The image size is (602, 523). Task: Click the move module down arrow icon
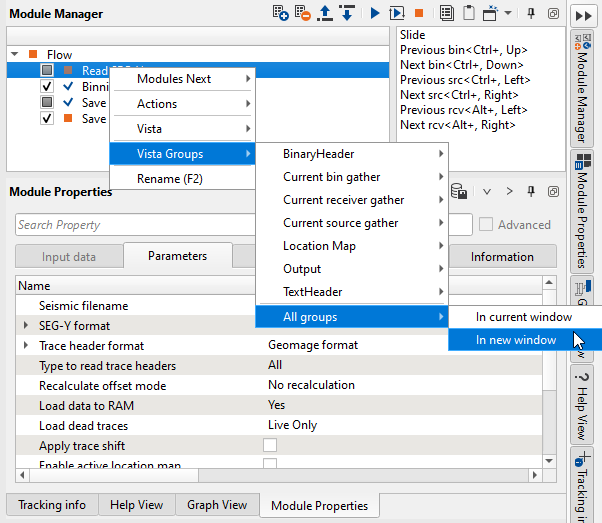click(346, 13)
